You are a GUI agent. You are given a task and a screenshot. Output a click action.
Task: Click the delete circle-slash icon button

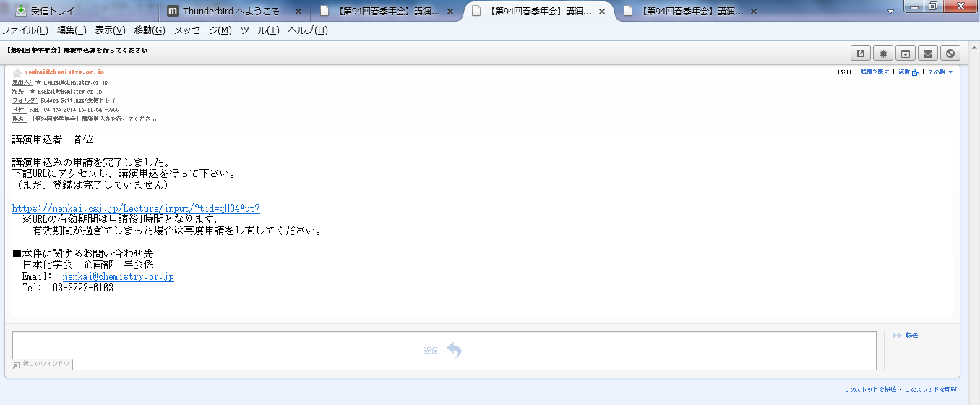950,53
